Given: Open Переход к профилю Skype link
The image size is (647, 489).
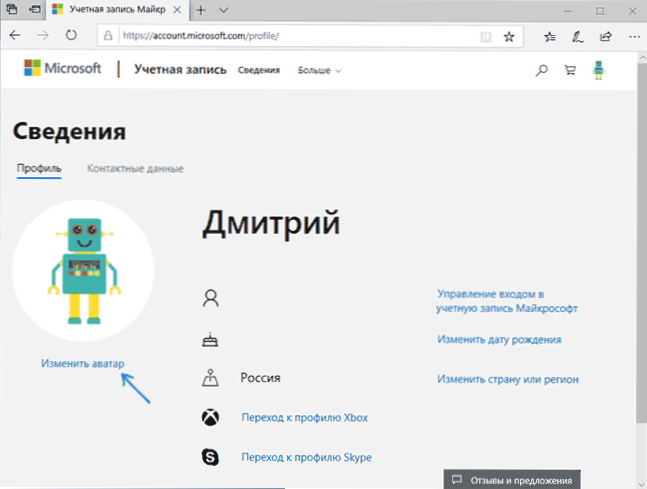Looking at the screenshot, I should tap(307, 457).
